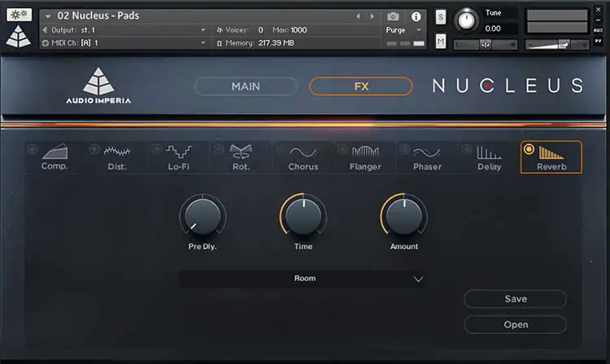The height and width of the screenshot is (364, 610).
Task: Click the Reverb decay icon
Action: click(x=551, y=152)
